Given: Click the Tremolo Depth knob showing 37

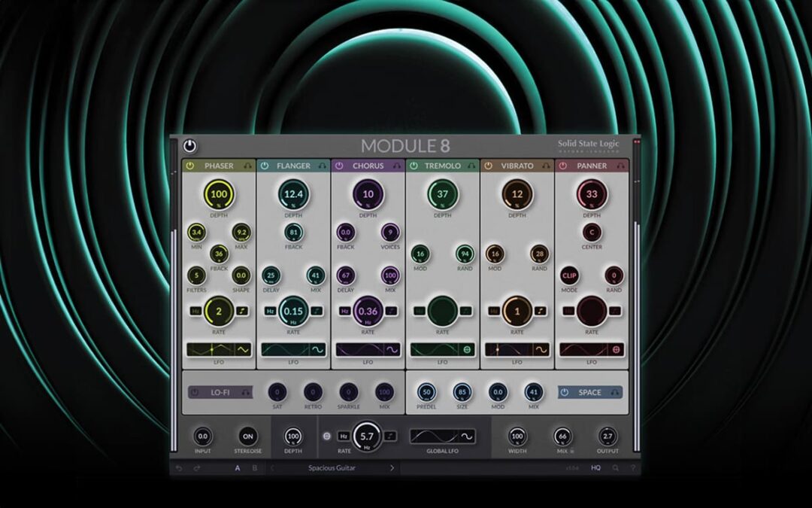Looking at the screenshot, I should point(443,194).
